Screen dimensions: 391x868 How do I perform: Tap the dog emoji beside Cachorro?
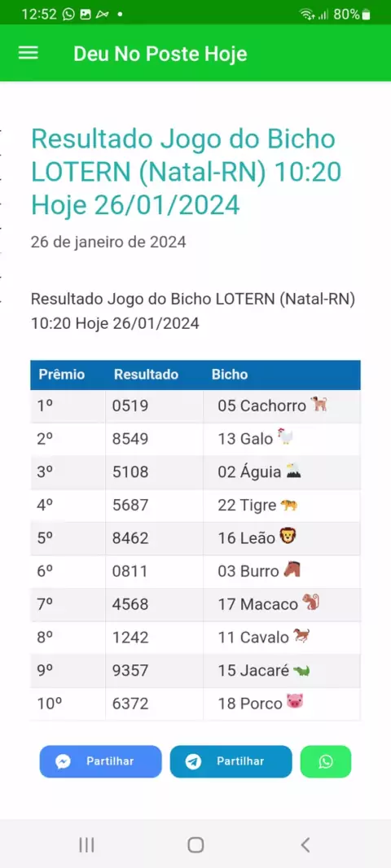click(x=319, y=405)
